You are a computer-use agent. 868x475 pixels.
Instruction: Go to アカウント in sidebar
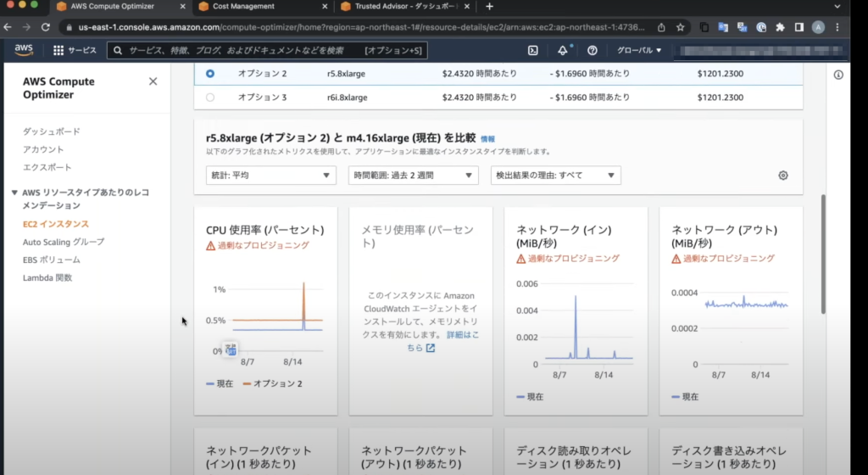[x=43, y=149]
